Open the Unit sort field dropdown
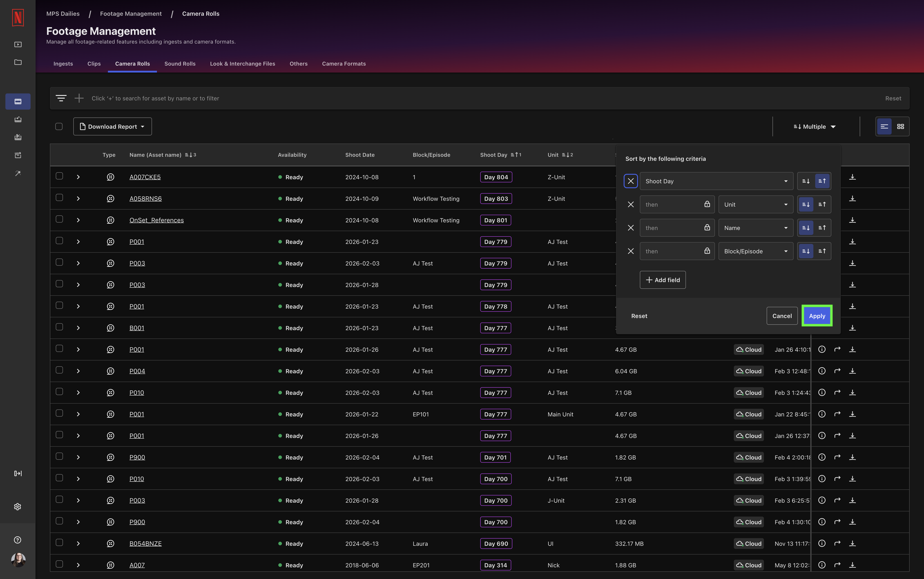This screenshot has width=924, height=579. coord(755,204)
